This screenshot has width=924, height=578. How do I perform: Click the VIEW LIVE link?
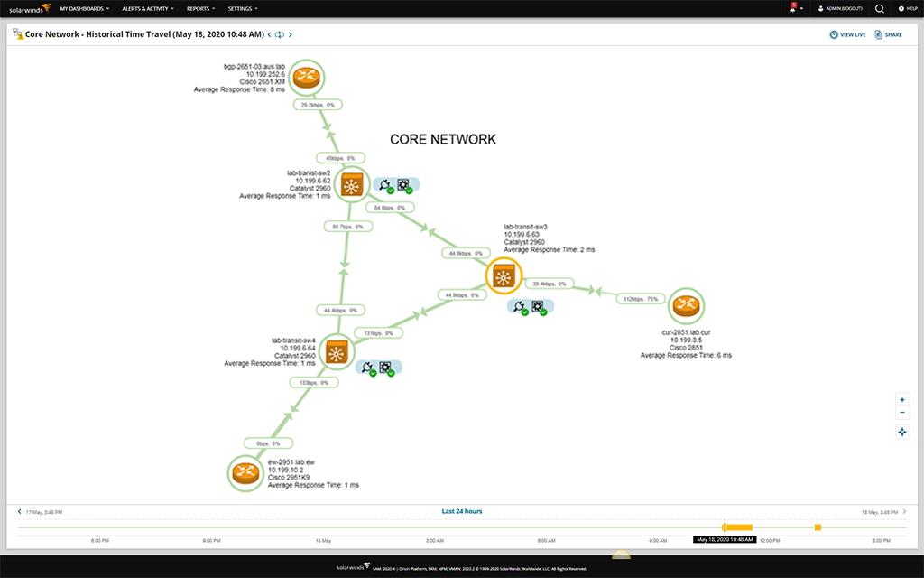pyautogui.click(x=846, y=34)
